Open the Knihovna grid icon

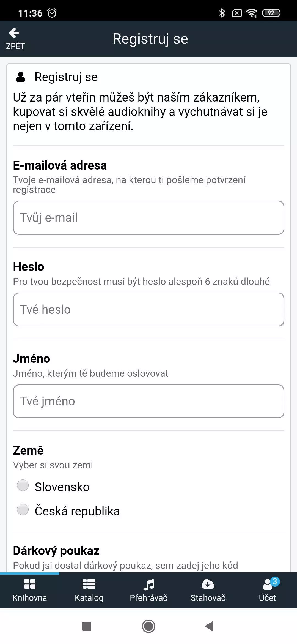[30, 584]
